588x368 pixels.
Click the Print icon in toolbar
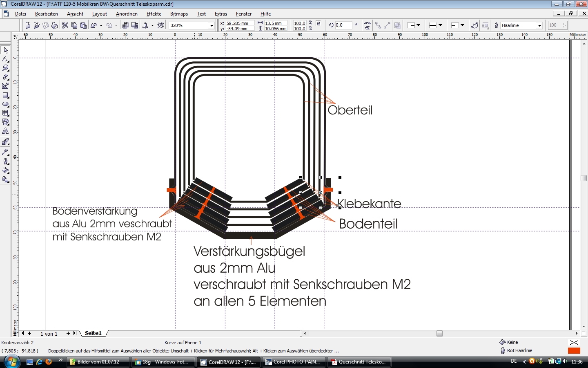tap(55, 25)
